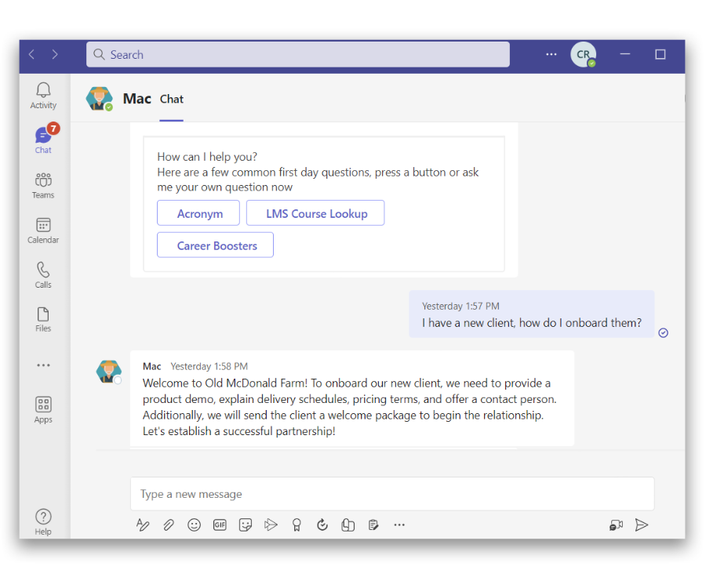Maximize the Teams window
Viewport: 706px width, 588px height.
tap(660, 54)
